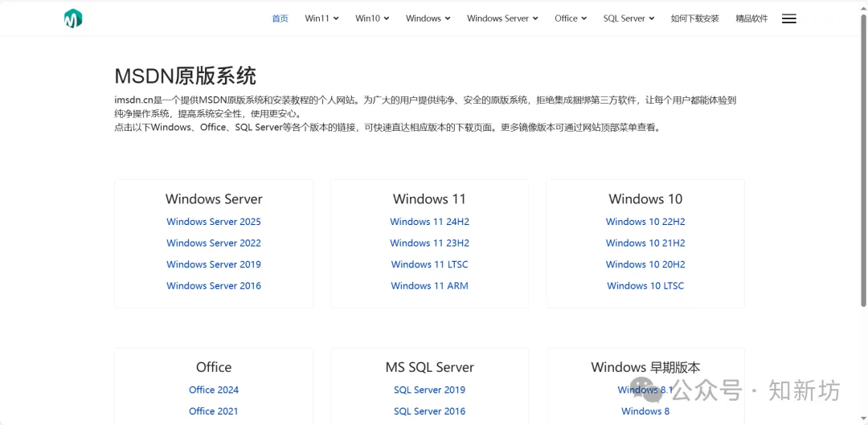The height and width of the screenshot is (425, 868).
Task: Open the Office dropdown in navbar
Action: pyautogui.click(x=571, y=18)
